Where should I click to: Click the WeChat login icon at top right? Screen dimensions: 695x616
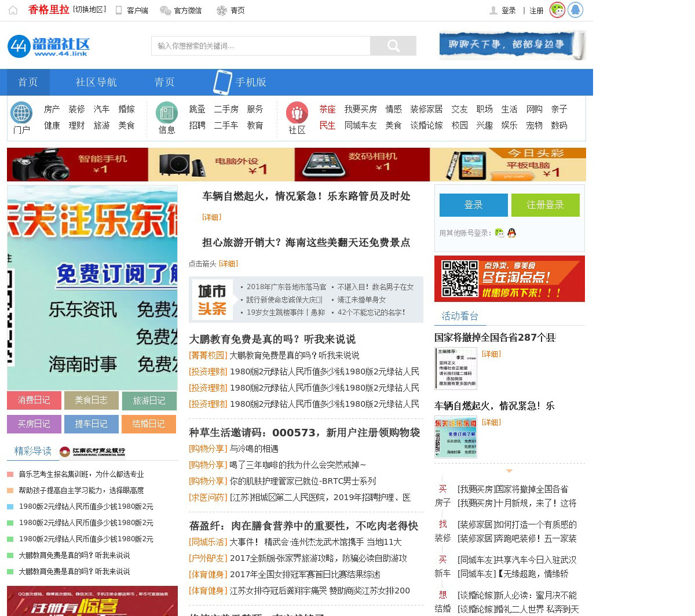tap(557, 10)
